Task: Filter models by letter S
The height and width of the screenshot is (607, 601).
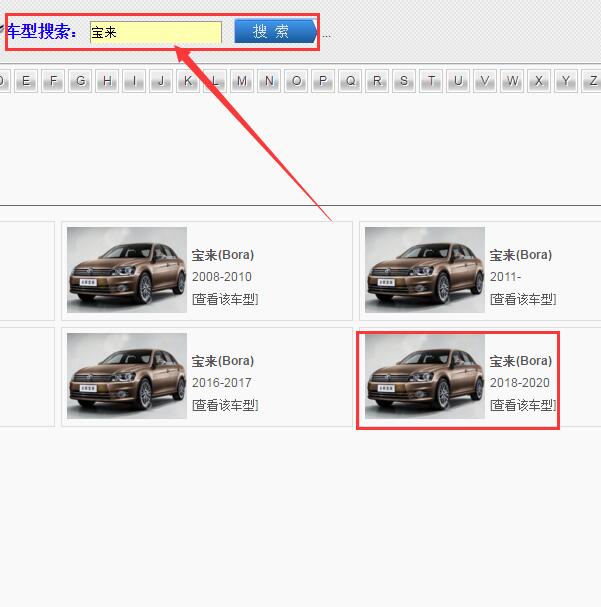Action: click(404, 81)
